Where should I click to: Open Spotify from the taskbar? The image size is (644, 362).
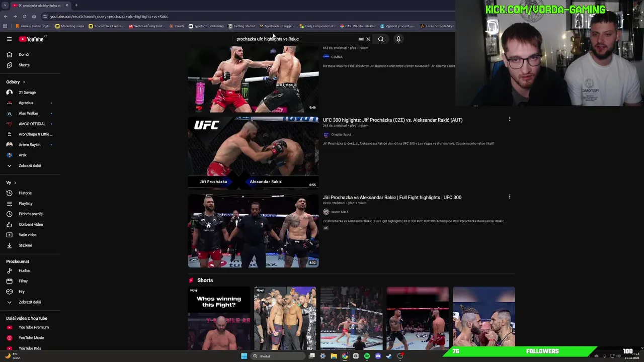coord(367,356)
